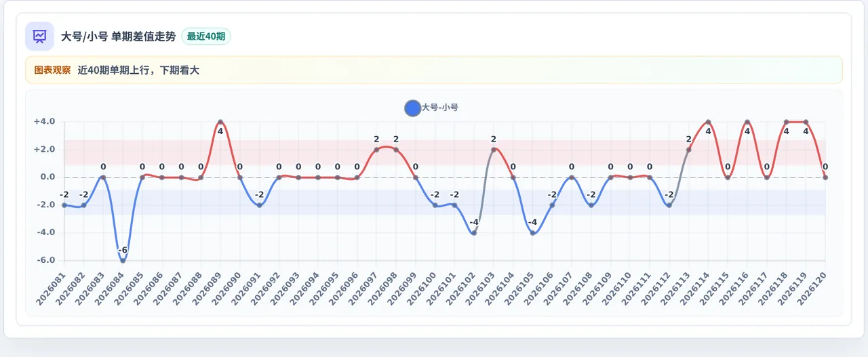This screenshot has width=868, height=357.
Task: Select the -4 point at 2026105
Action: tap(533, 233)
